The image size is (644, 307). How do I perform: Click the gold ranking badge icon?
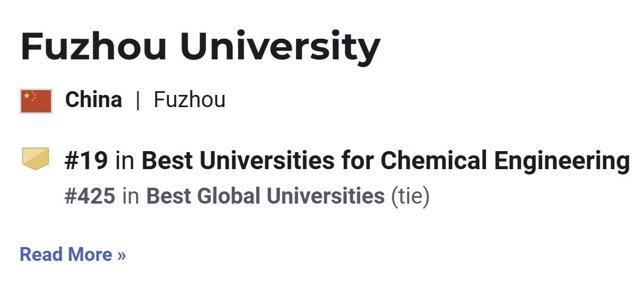click(x=36, y=159)
